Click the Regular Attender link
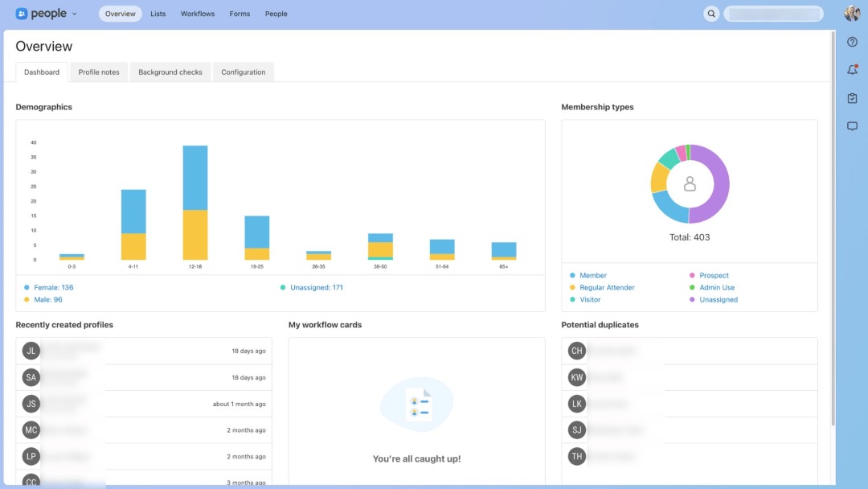The image size is (868, 489). click(x=607, y=287)
